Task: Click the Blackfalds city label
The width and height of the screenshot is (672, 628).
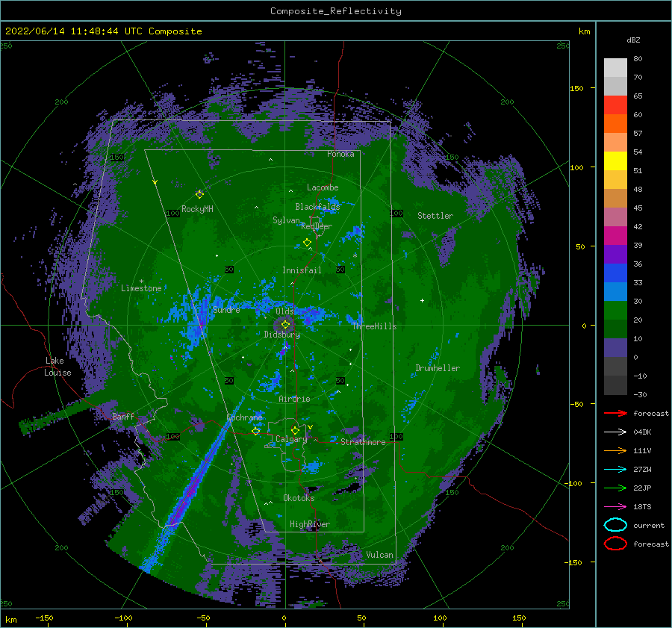Action: coord(317,207)
